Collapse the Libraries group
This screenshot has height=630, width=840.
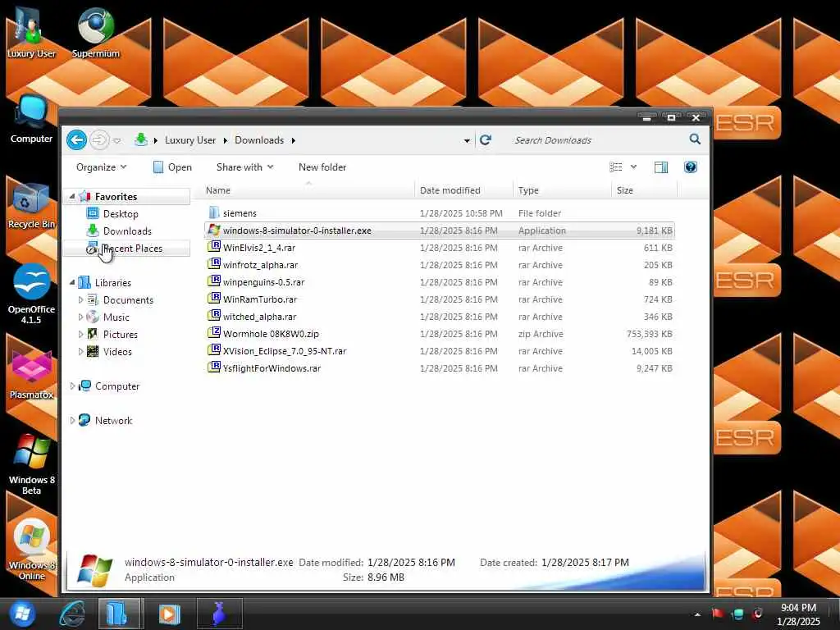[x=72, y=282]
